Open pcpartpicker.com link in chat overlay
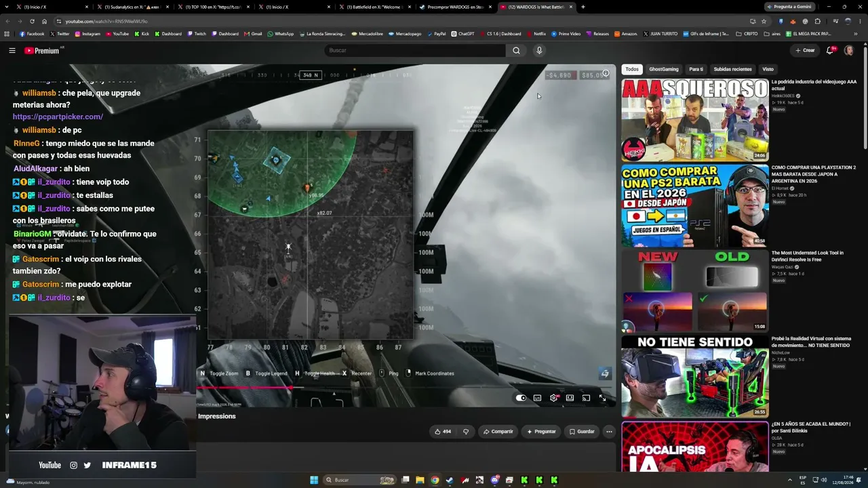The image size is (868, 488). pyautogui.click(x=58, y=117)
